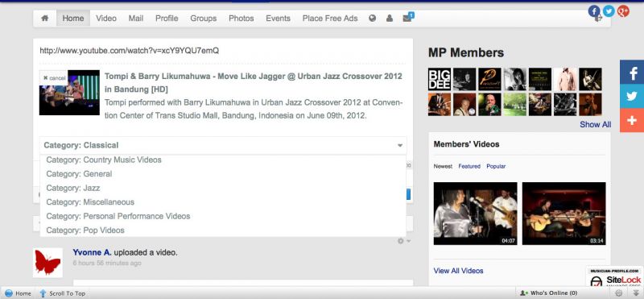Click the '6 hours 56 minutes ago' timestamp
This screenshot has height=299, width=644.
click(x=107, y=263)
